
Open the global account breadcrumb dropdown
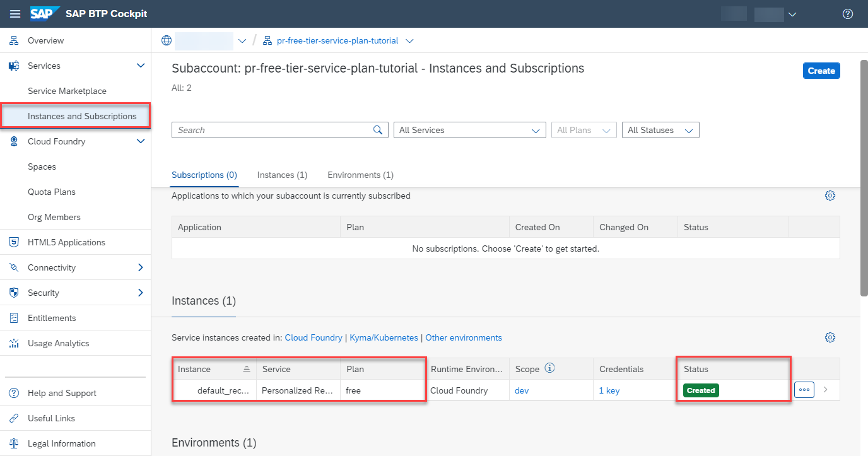242,41
